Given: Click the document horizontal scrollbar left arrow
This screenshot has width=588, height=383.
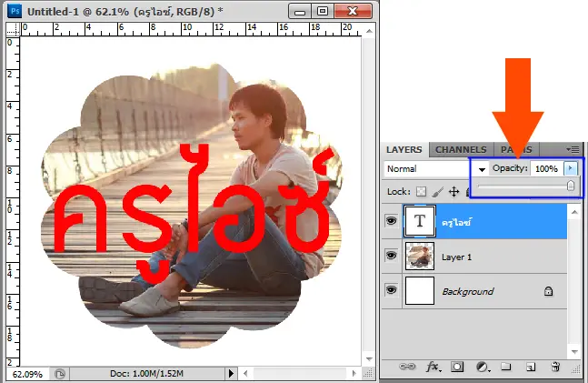Looking at the screenshot, I should pyautogui.click(x=245, y=373).
